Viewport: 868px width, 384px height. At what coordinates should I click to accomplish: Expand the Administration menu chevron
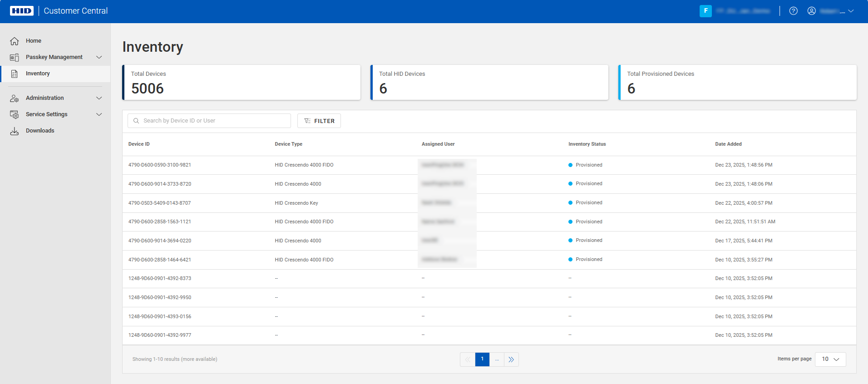pos(99,98)
